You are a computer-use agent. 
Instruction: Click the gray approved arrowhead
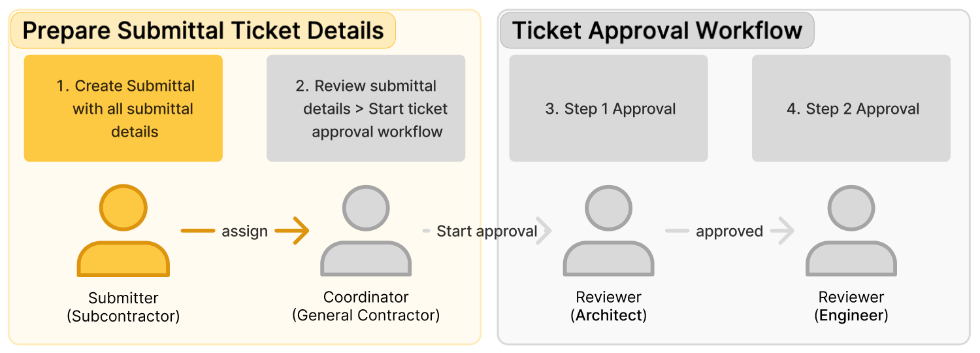click(x=785, y=231)
